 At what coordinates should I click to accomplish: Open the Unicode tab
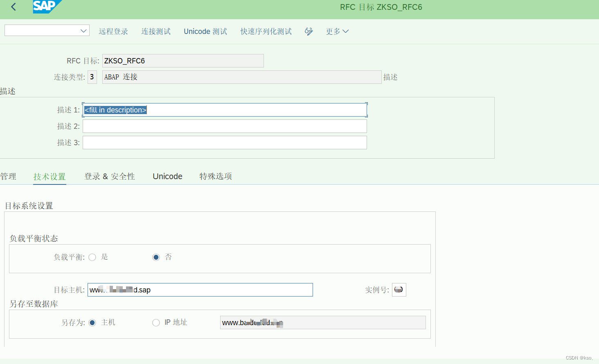coord(168,176)
